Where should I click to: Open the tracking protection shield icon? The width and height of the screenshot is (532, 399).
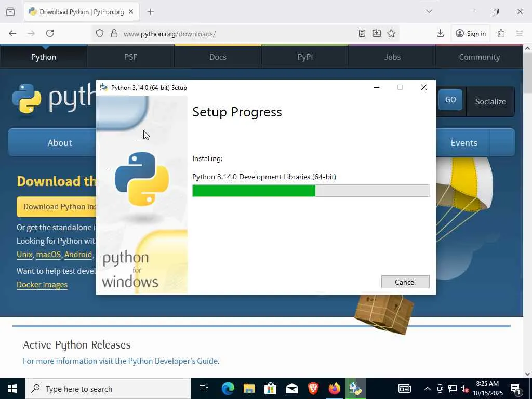click(x=99, y=33)
